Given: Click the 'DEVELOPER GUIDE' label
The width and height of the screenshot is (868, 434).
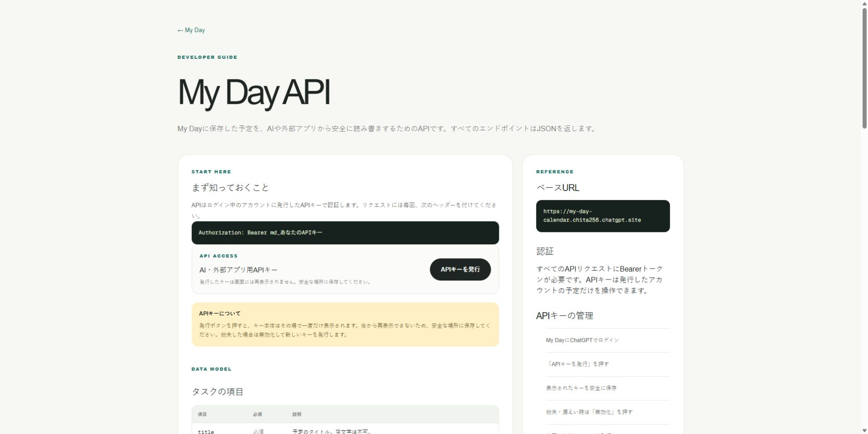Looking at the screenshot, I should click(207, 57).
